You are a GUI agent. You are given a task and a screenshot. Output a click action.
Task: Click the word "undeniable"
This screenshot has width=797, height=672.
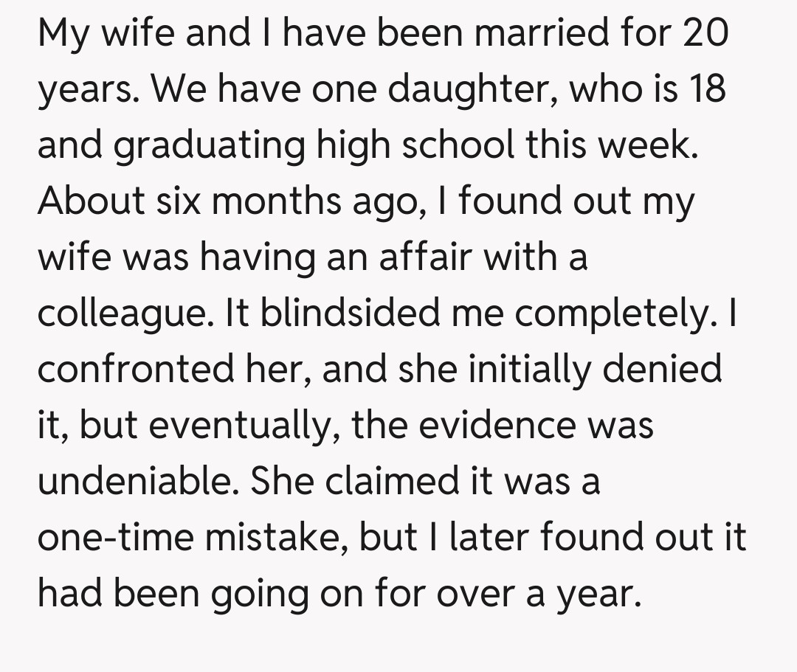coord(135,481)
